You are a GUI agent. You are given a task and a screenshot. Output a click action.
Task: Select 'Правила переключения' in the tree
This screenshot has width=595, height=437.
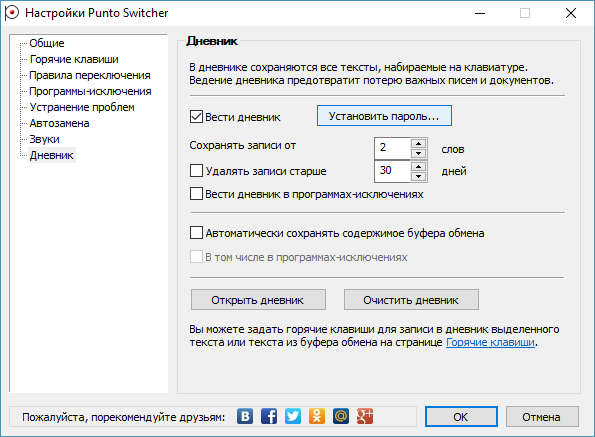pos(90,75)
